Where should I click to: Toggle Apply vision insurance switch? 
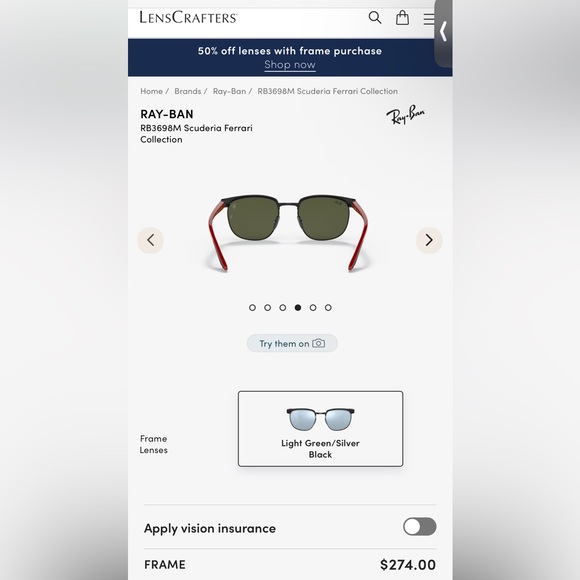click(x=419, y=526)
